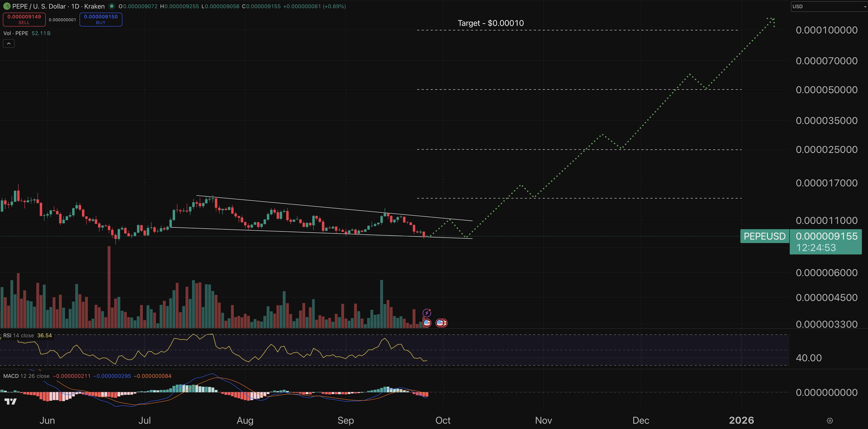The width and height of the screenshot is (868, 429).
Task: Toggle the MACD indicator visibility
Action: coord(11,376)
